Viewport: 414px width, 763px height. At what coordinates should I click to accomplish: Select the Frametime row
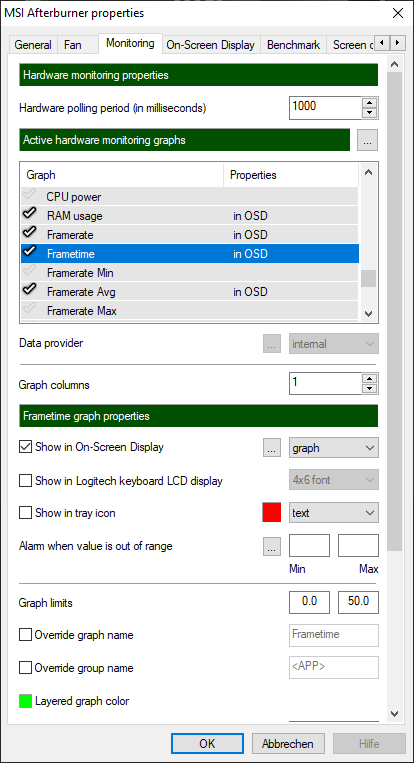pos(190,254)
